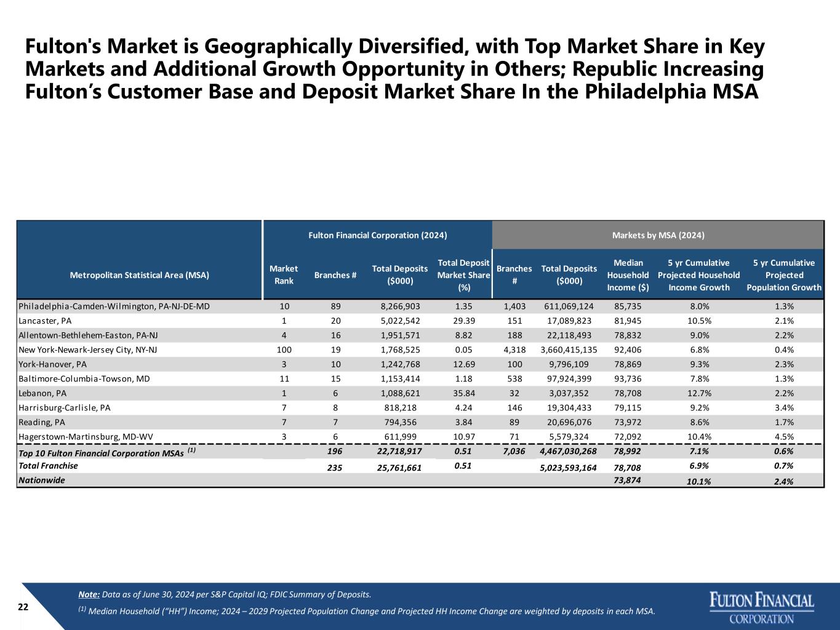Viewport: 840px width, 630px height.
Task: Click the footnote (1) about Median Household Income
Action: 367,611
